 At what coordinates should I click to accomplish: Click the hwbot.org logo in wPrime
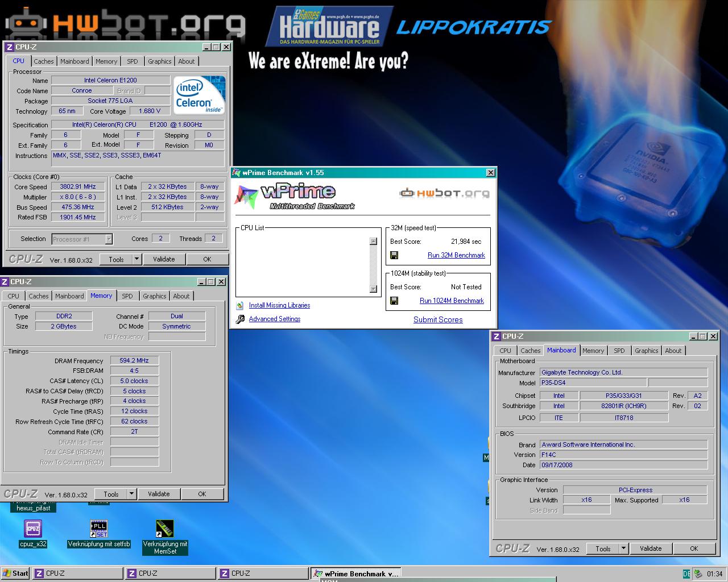click(444, 193)
